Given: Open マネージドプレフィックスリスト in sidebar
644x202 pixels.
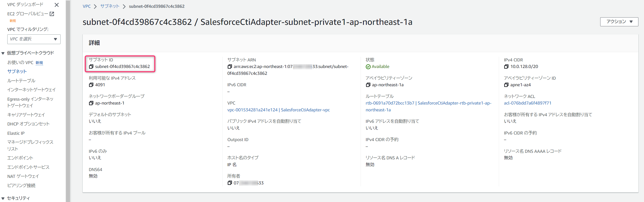Looking at the screenshot, I should tap(30, 145).
